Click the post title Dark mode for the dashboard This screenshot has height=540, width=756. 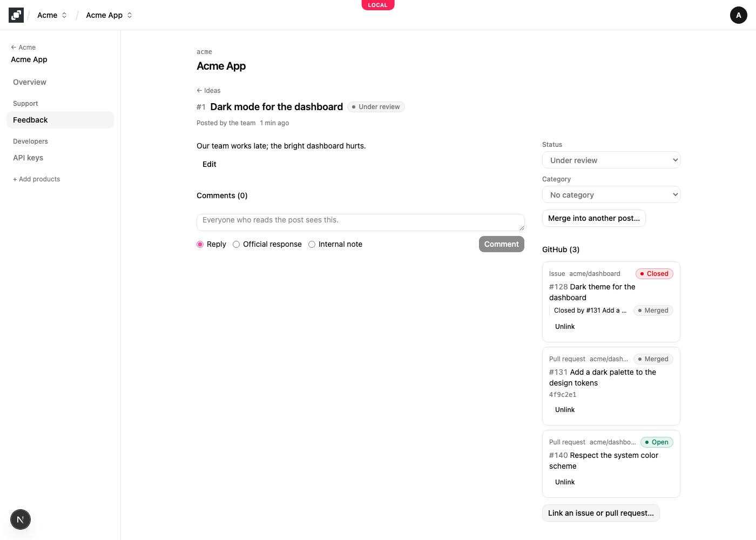276,107
